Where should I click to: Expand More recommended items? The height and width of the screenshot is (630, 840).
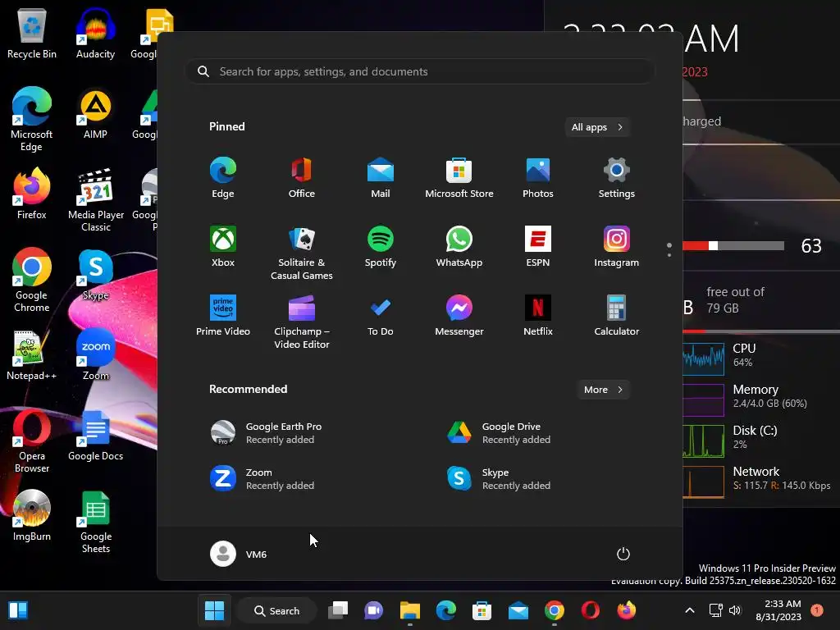point(603,390)
